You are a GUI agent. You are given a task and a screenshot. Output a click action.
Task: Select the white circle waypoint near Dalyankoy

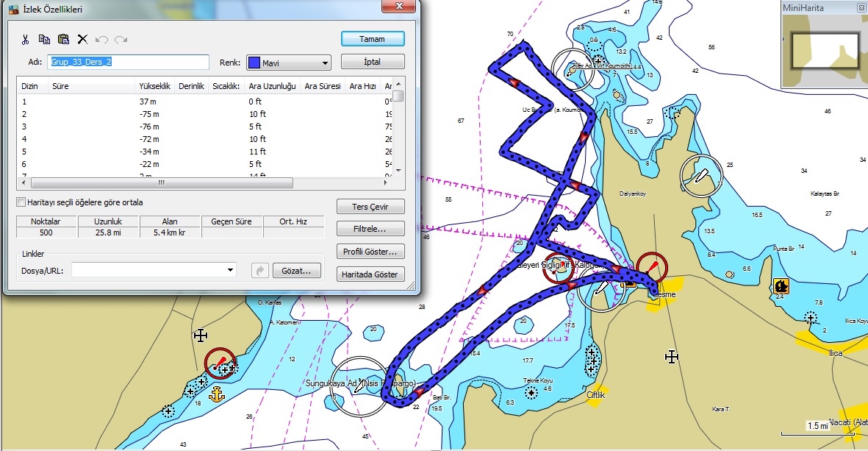coord(701,176)
